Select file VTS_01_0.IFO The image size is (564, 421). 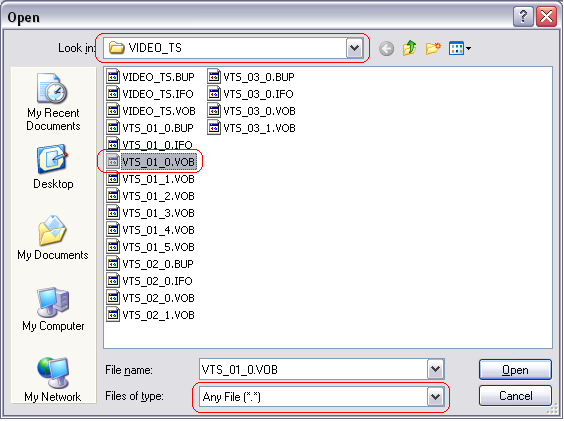pyautogui.click(x=150, y=145)
